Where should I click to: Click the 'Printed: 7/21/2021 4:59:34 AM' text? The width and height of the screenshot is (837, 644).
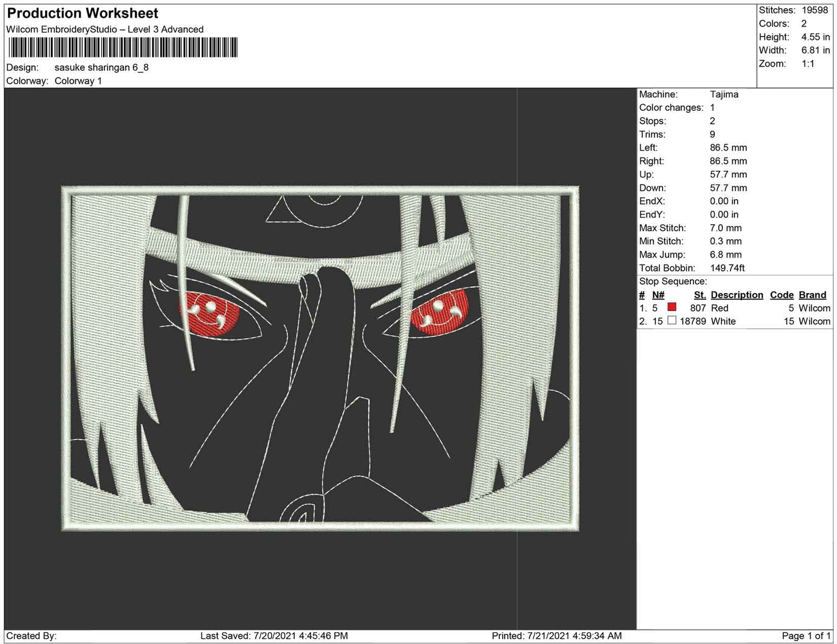click(x=557, y=636)
